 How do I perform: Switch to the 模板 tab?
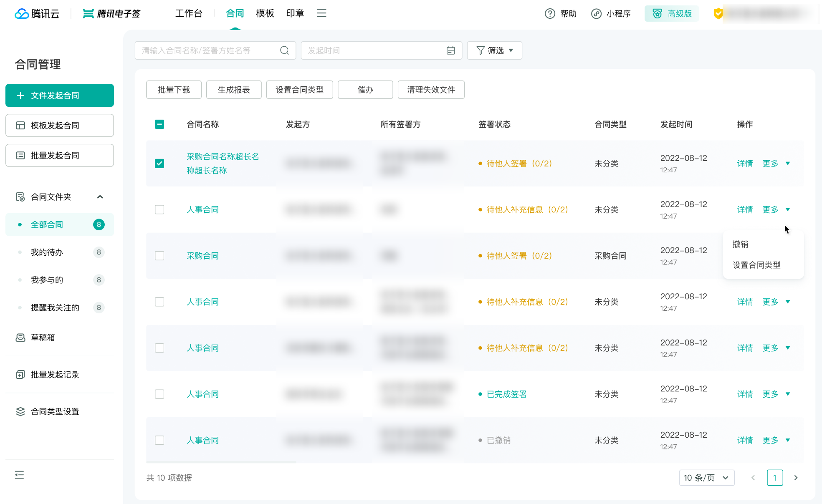pyautogui.click(x=265, y=13)
